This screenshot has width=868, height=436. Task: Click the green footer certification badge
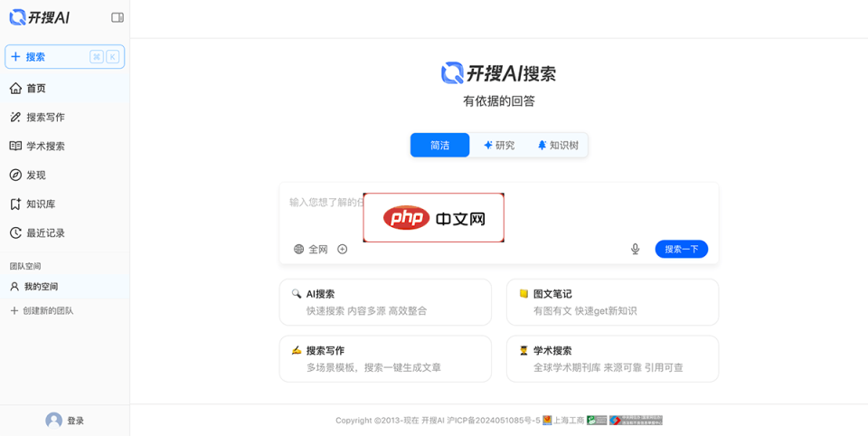(x=597, y=421)
